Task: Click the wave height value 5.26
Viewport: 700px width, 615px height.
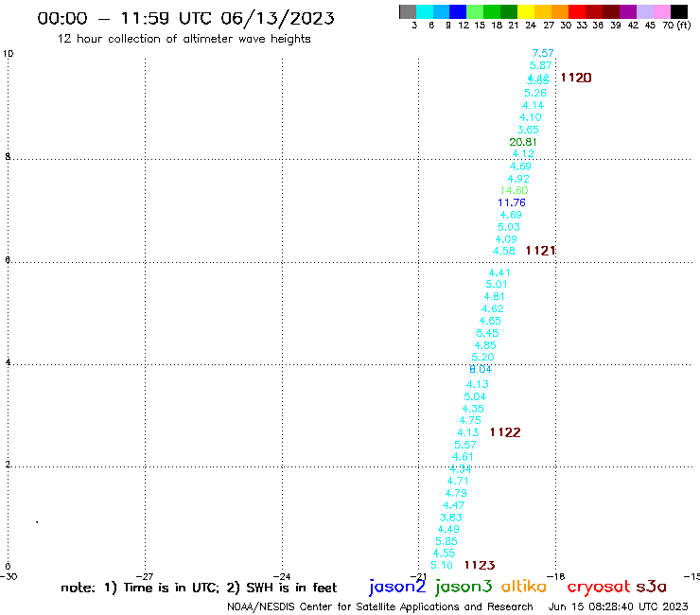Action: 535,93
